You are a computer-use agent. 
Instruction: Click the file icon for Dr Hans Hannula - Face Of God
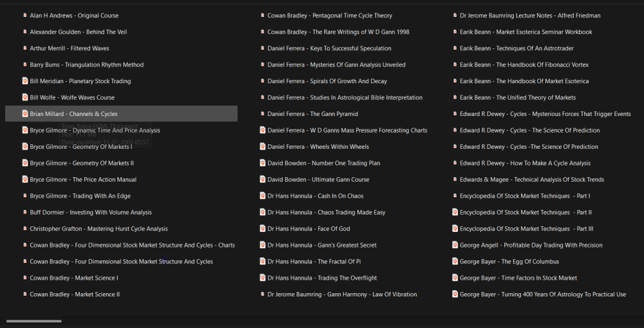click(263, 229)
